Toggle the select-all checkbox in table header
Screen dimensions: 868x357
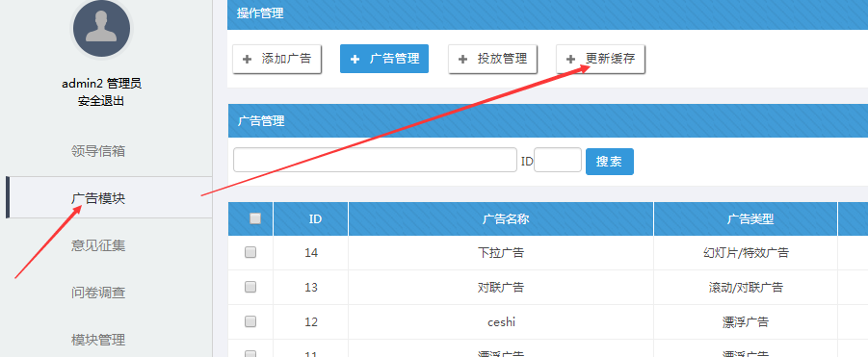[x=255, y=218]
